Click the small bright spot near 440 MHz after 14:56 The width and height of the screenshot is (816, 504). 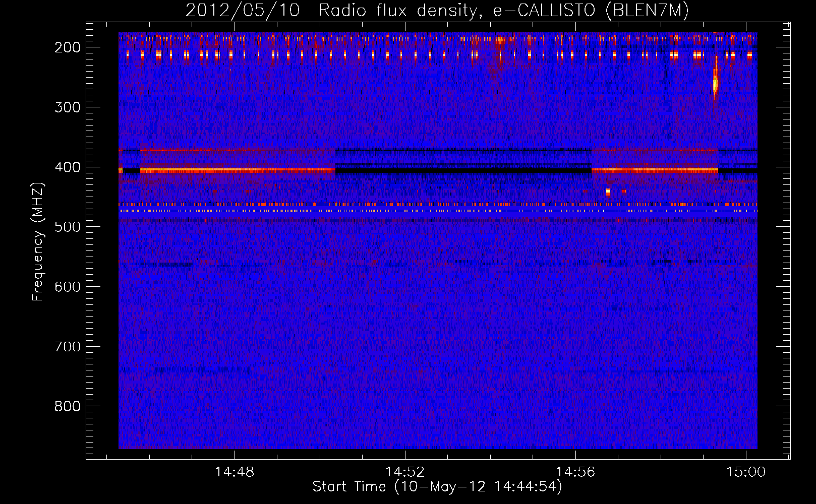pyautogui.click(x=608, y=192)
